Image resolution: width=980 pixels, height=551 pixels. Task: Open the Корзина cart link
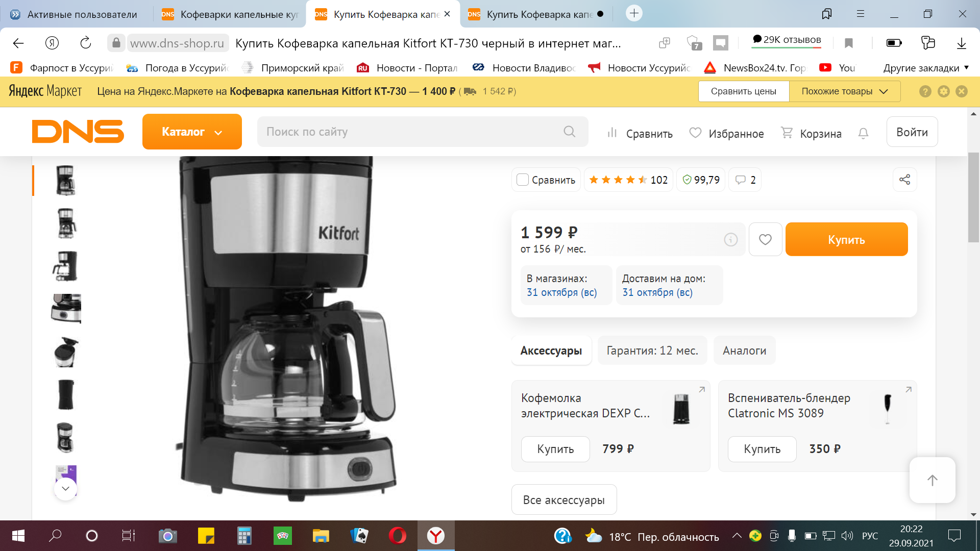tap(812, 133)
